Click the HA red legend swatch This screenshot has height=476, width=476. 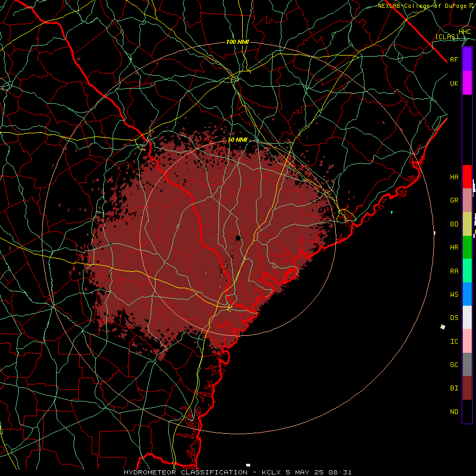tap(467, 177)
